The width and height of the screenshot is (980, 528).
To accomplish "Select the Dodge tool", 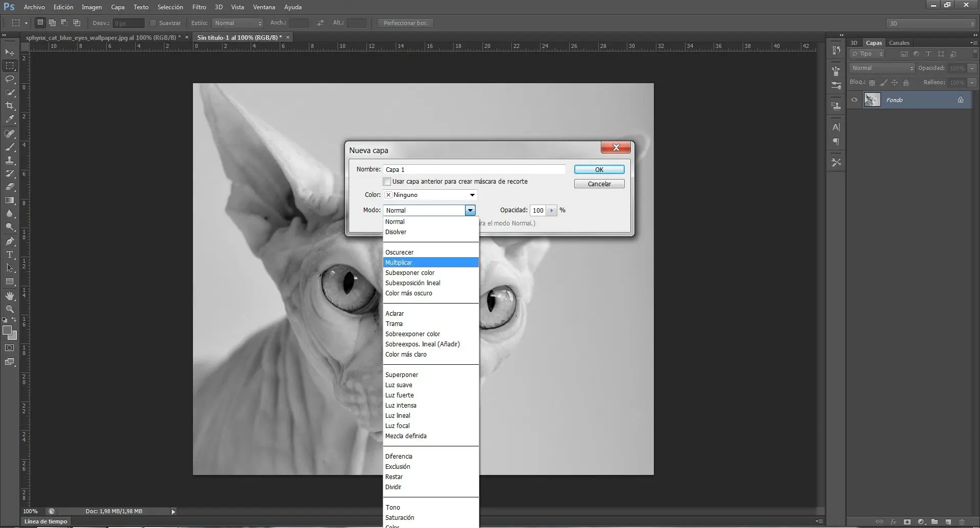I will pos(10,227).
